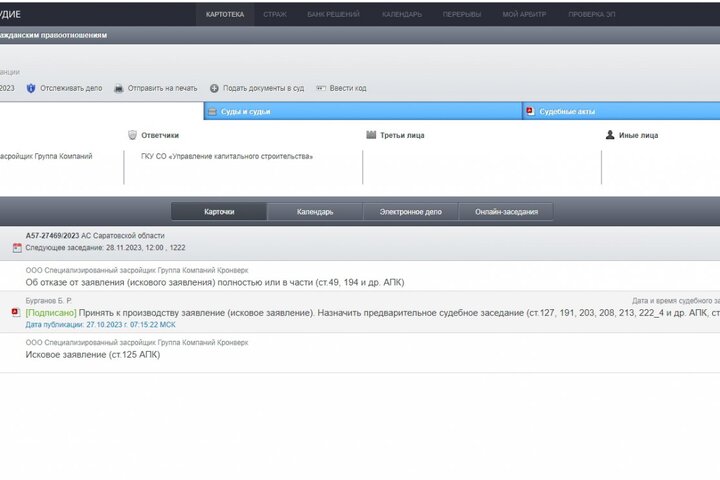Select the Судебные акты tab
720x480 pixels.
[x=621, y=111]
